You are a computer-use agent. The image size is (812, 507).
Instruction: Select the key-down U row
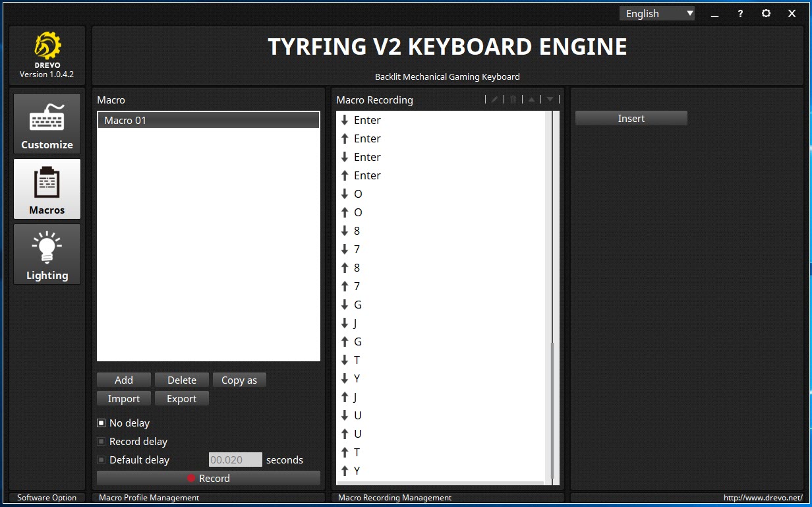pos(442,415)
